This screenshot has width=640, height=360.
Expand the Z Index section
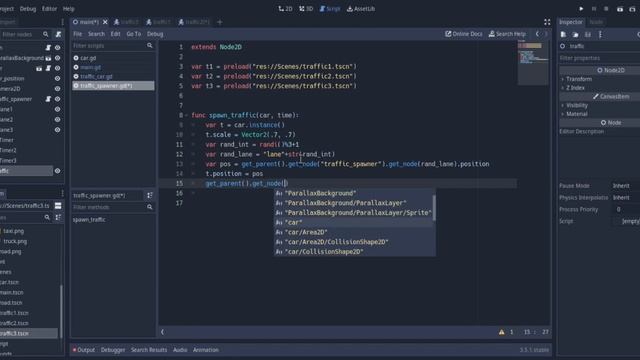600,88
